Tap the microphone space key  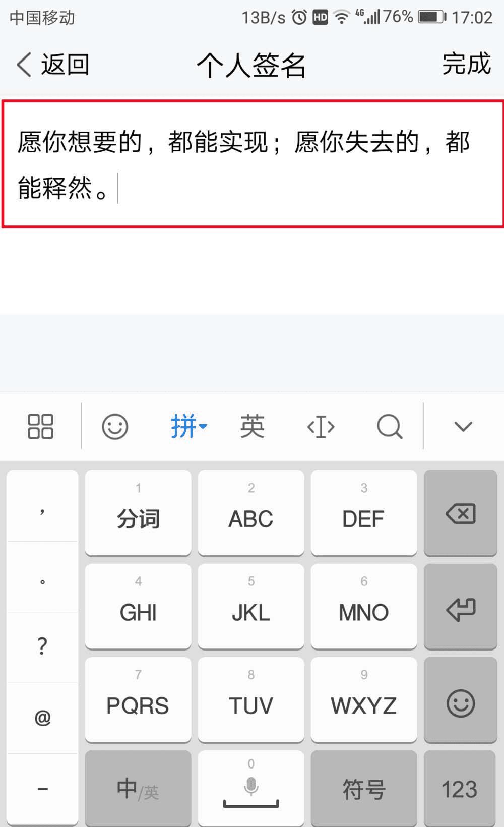(251, 789)
